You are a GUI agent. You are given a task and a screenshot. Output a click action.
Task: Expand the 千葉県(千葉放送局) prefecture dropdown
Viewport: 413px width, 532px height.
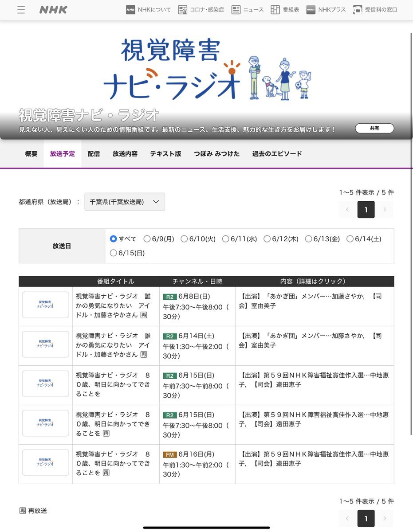pos(125,202)
